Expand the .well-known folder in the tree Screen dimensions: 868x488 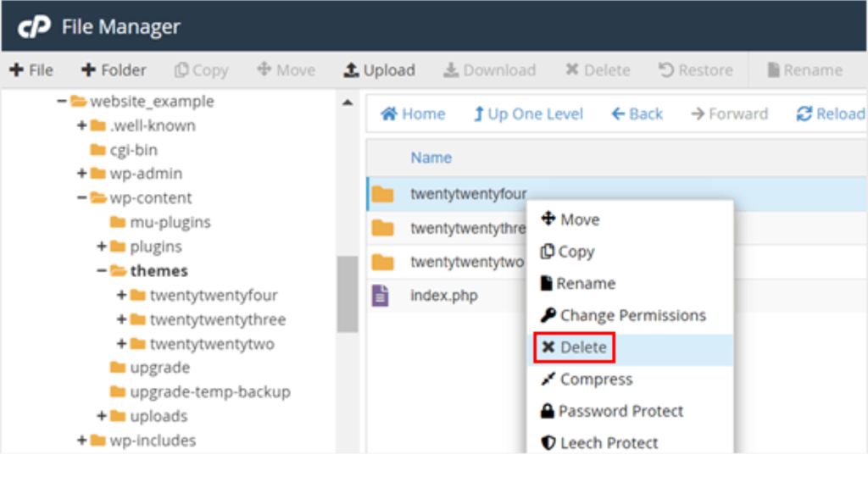pos(82,125)
